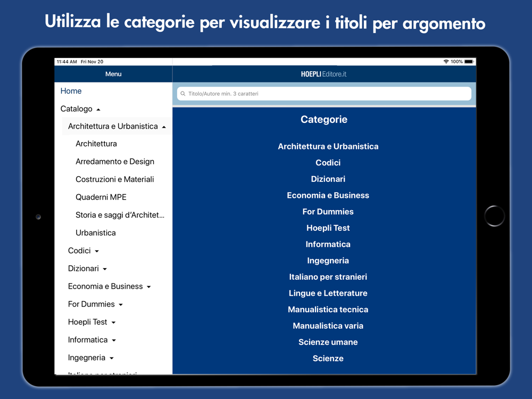Screen dimensions: 532x399
Task: Open Lingue e Letterature category
Action: tap(328, 293)
